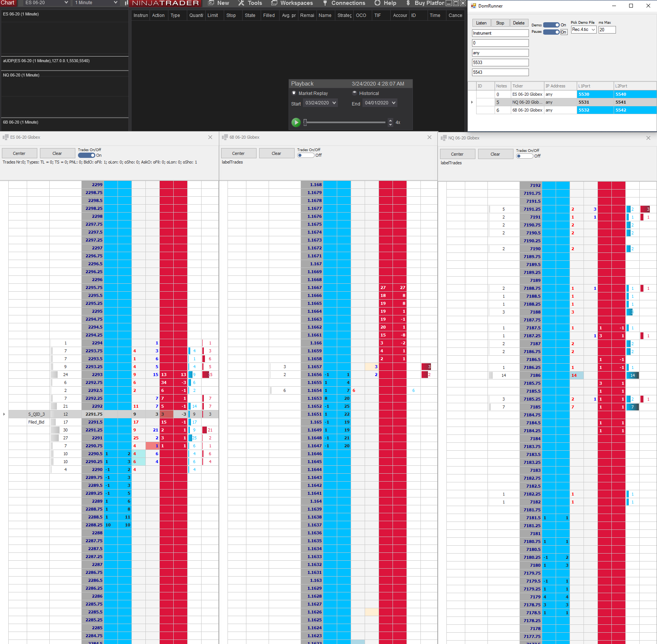Click Center in ES 06-20 Globex window
657x644 pixels.
point(19,153)
